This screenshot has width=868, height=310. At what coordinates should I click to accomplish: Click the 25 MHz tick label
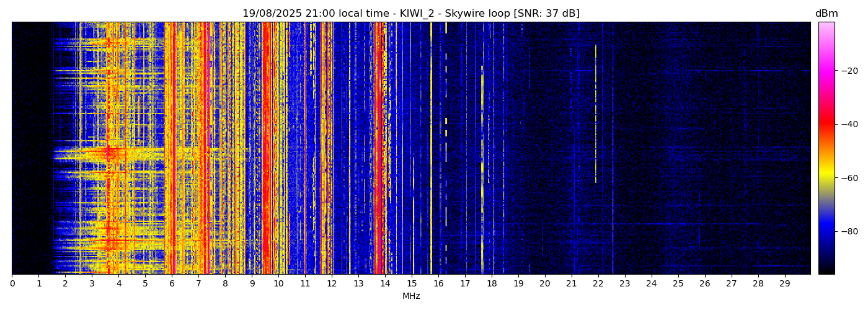(678, 284)
